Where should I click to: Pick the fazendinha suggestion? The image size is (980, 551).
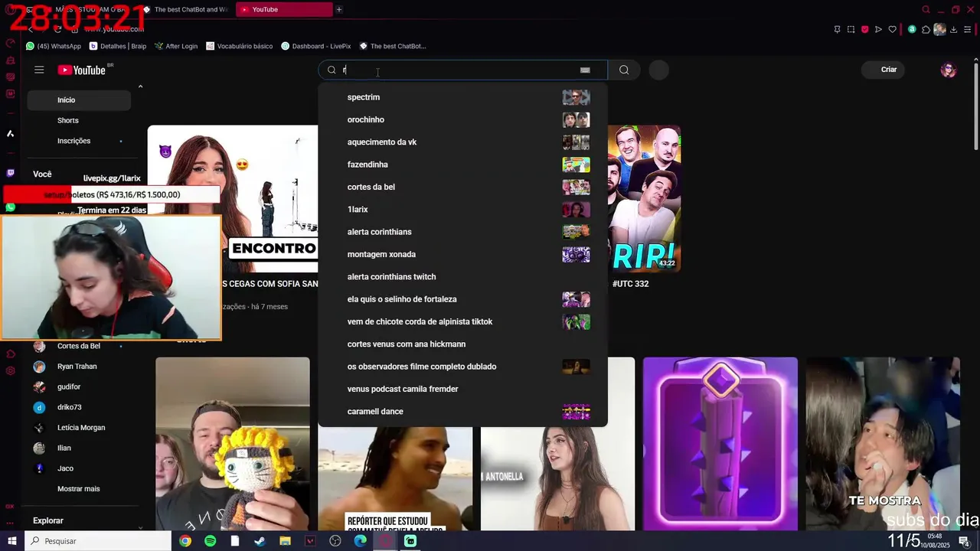tap(462, 165)
